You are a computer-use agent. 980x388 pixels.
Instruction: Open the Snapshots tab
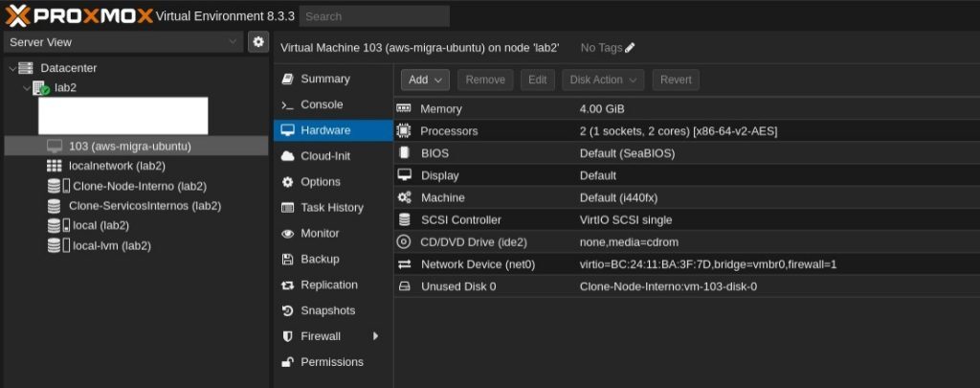pyautogui.click(x=327, y=310)
